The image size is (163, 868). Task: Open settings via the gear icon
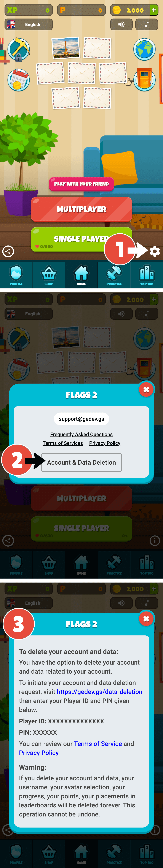click(x=155, y=251)
